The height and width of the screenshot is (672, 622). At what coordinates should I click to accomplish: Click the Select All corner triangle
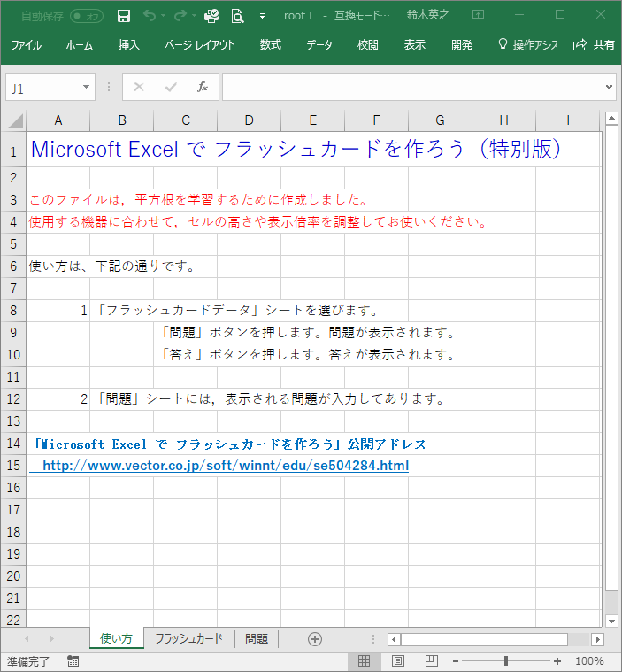[x=15, y=120]
